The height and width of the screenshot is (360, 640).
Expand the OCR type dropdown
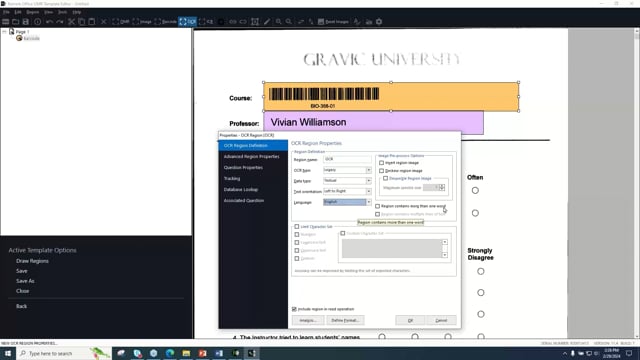coord(368,170)
